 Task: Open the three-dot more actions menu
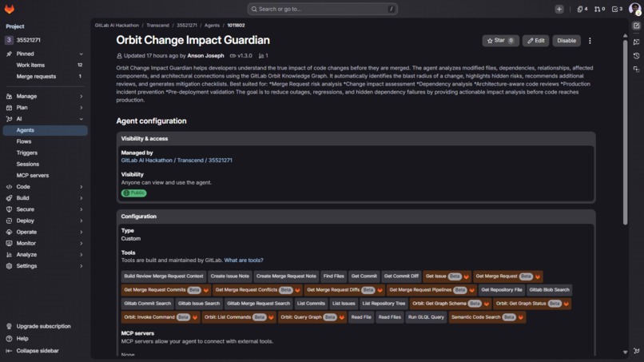pos(590,41)
